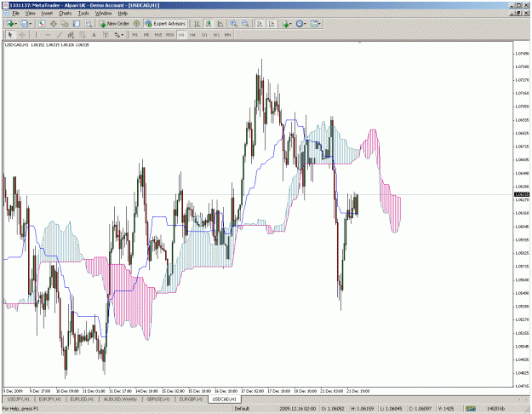The width and height of the screenshot is (532, 414).
Task: Open the Insert menu
Action: point(47,14)
